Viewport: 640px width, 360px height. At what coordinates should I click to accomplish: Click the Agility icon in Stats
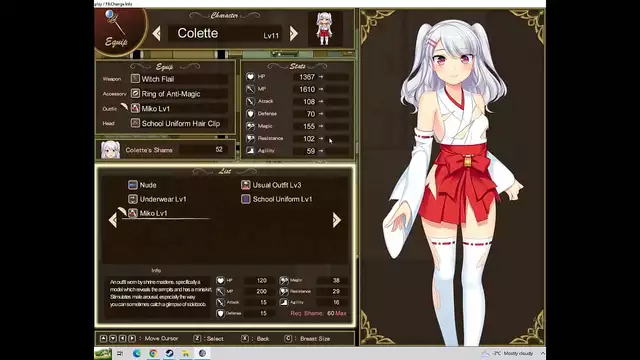[x=250, y=151]
